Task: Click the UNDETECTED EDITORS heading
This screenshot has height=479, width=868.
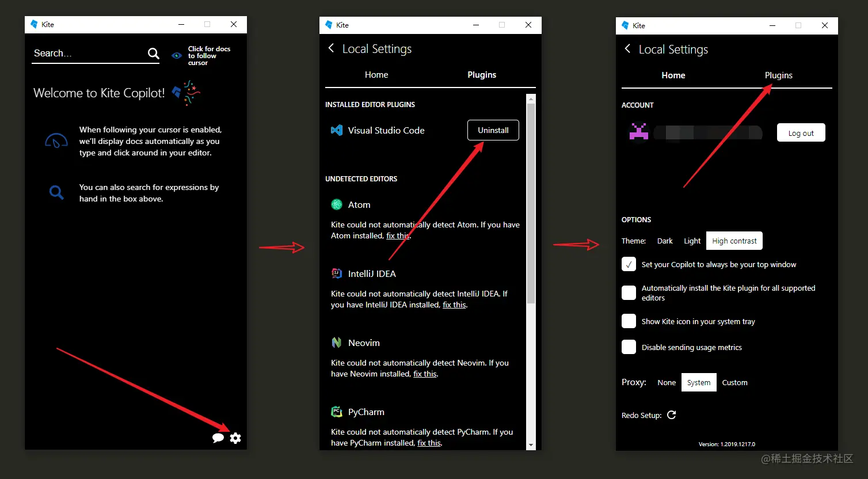Action: click(x=361, y=179)
